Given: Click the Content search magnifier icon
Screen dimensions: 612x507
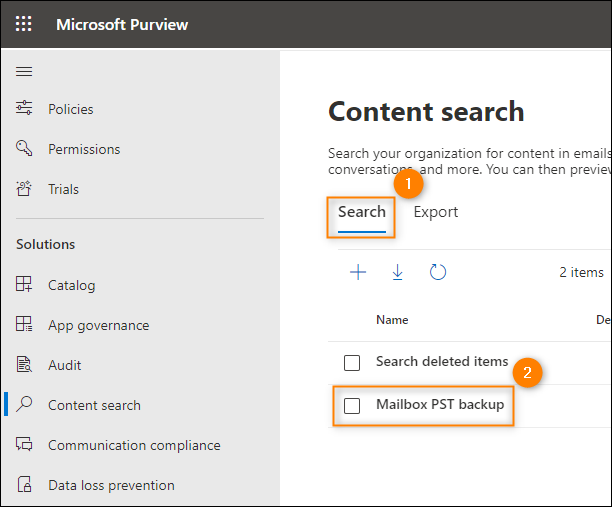Looking at the screenshot, I should coord(24,404).
